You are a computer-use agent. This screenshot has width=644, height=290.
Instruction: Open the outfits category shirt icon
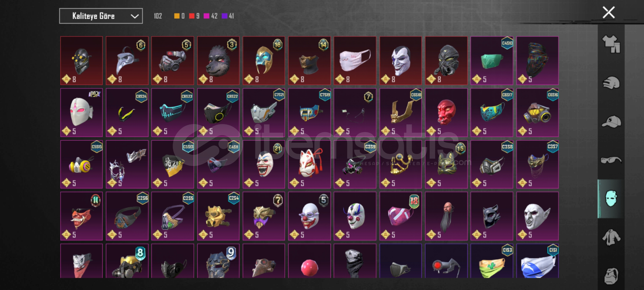[x=611, y=44]
